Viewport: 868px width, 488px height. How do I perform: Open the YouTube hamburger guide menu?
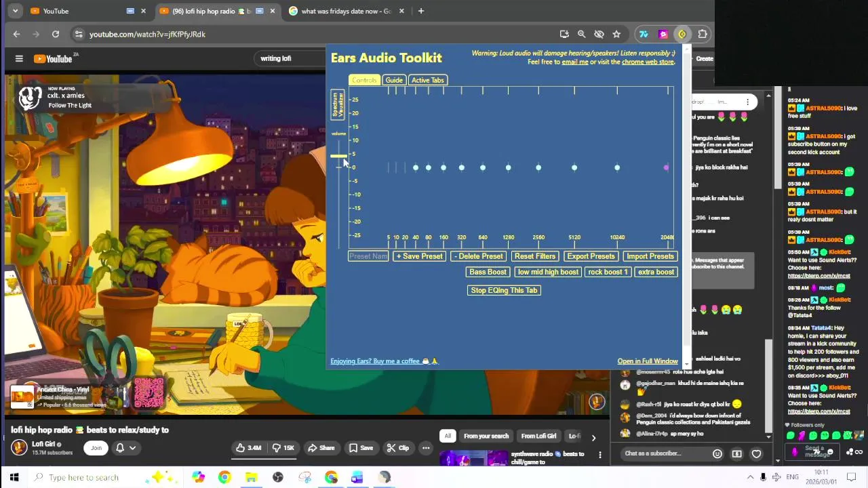tap(19, 59)
